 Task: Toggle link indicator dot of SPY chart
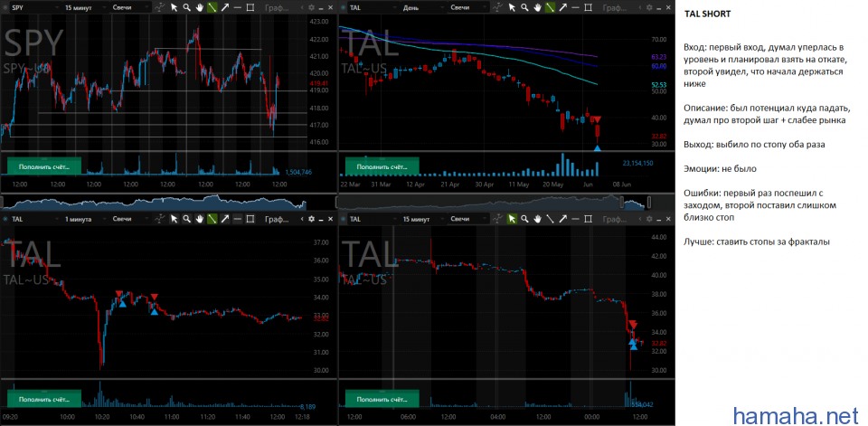click(5, 7)
